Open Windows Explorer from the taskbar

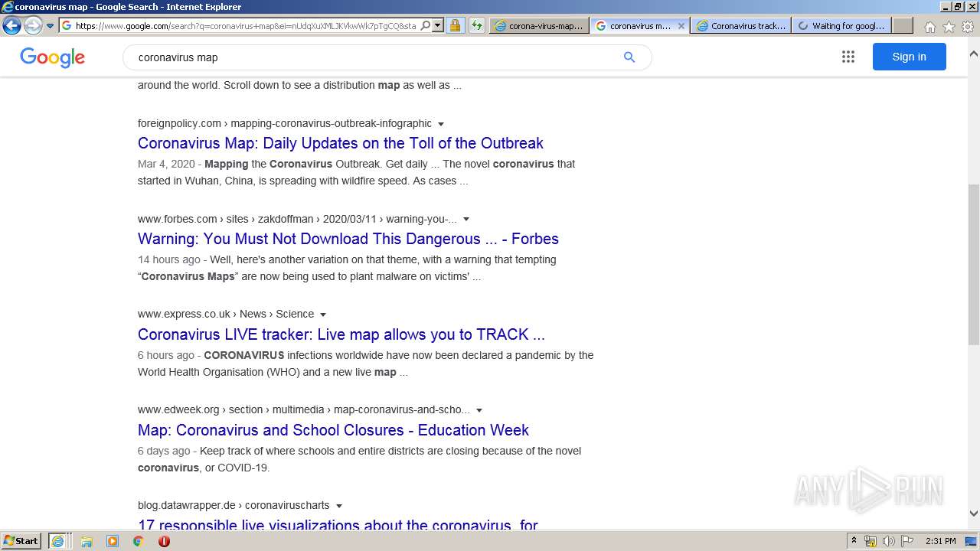pos(87,541)
